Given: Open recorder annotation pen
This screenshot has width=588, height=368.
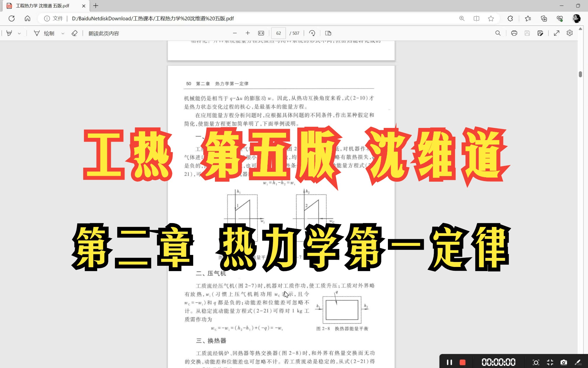Looking at the screenshot, I should (577, 362).
